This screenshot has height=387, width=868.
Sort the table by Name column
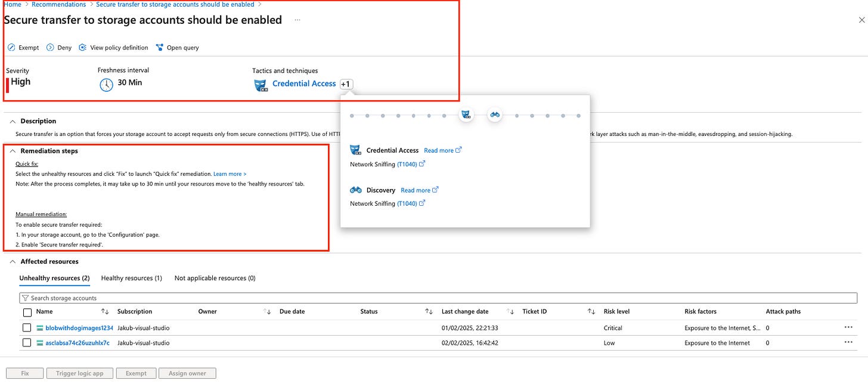(x=105, y=311)
